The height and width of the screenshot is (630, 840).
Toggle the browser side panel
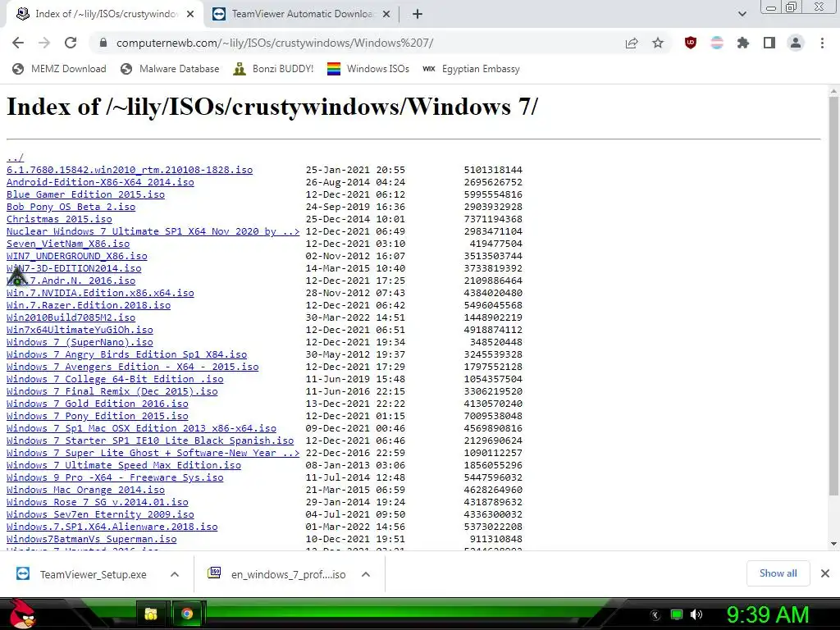(769, 43)
